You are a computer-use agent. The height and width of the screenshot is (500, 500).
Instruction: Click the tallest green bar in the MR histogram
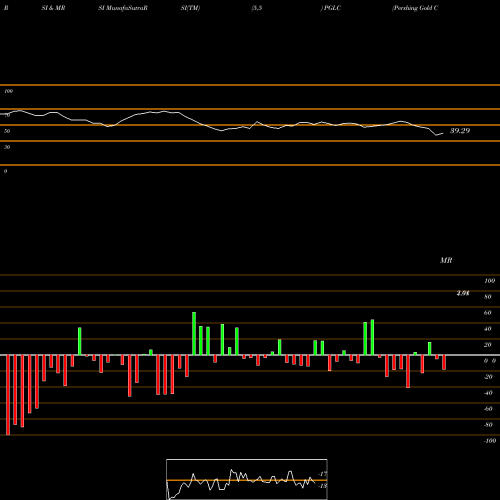click(x=194, y=334)
